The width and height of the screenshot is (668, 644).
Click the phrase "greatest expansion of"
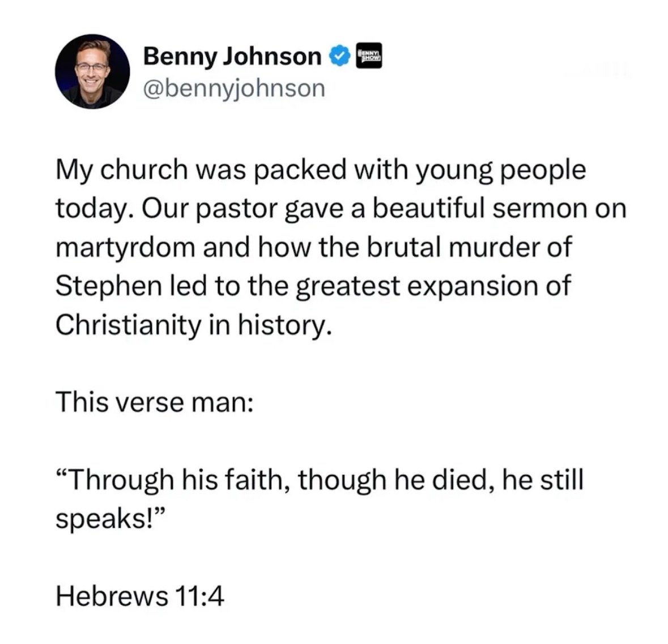coord(433,286)
